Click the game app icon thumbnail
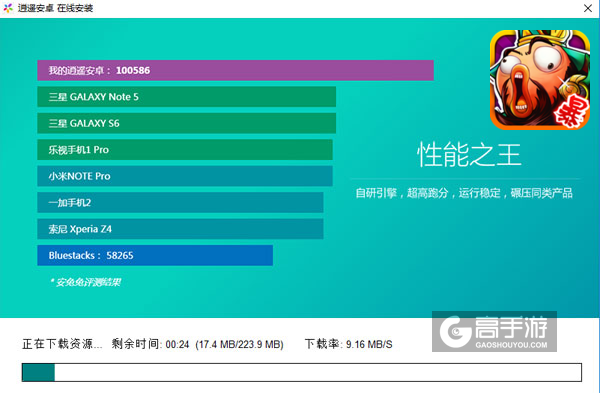Screen dimensions: 600x393 pos(540,80)
